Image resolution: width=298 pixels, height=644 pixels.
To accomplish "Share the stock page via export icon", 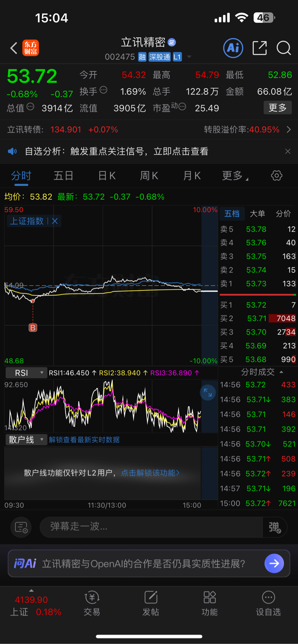I will click(x=260, y=48).
